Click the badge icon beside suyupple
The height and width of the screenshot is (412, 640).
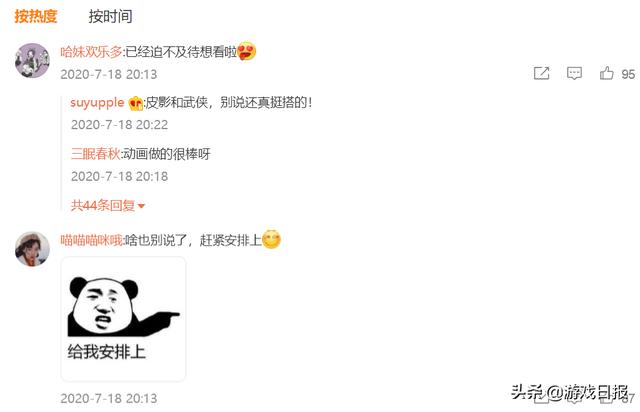135,103
